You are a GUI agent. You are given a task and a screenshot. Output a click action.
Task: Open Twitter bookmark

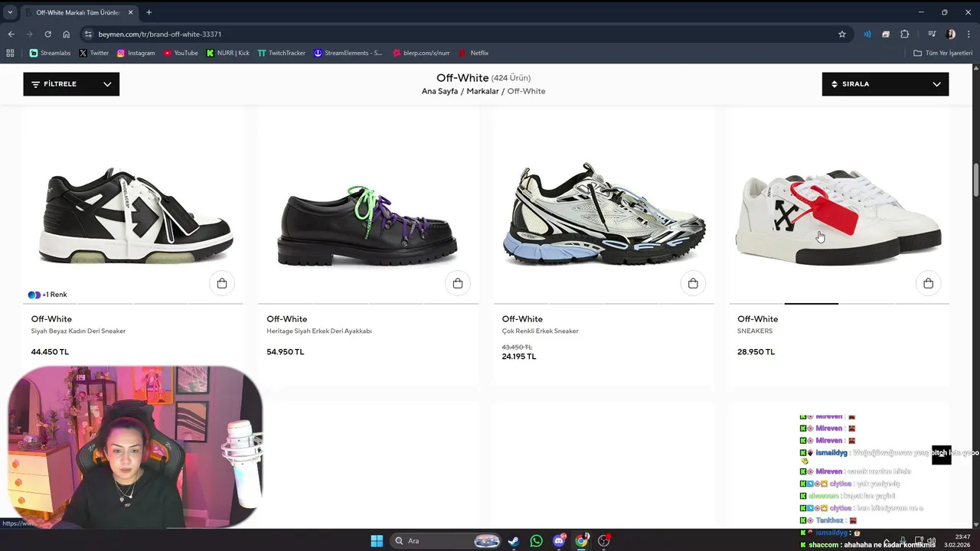94,53
